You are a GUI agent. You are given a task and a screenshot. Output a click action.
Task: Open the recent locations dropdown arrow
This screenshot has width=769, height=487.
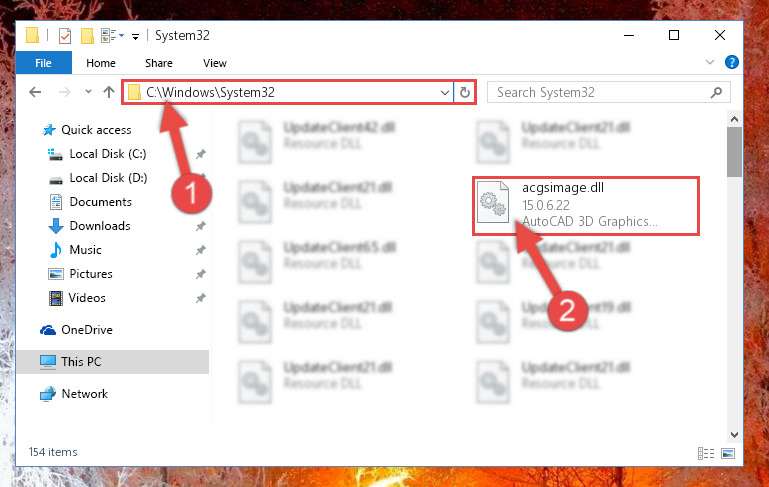point(88,92)
